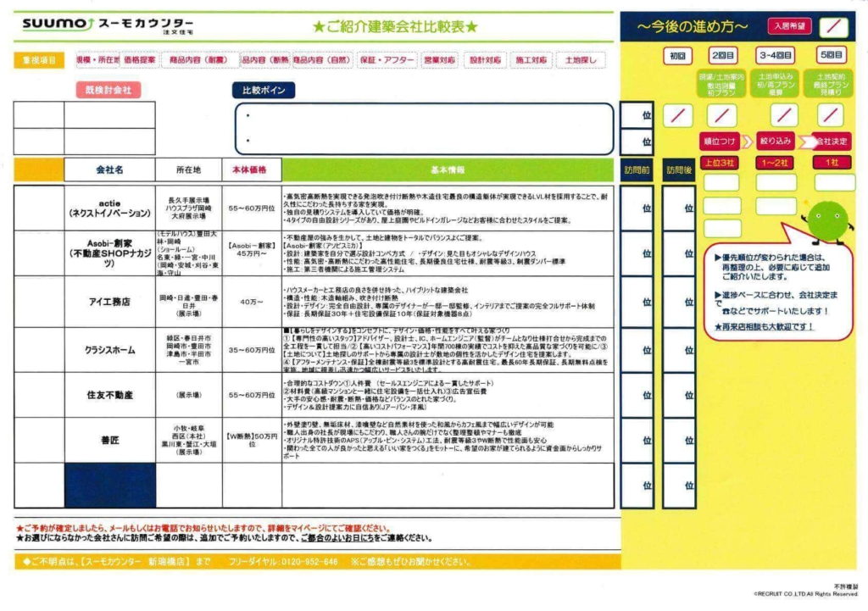Select the 価格提案 priority tag

(x=140, y=60)
